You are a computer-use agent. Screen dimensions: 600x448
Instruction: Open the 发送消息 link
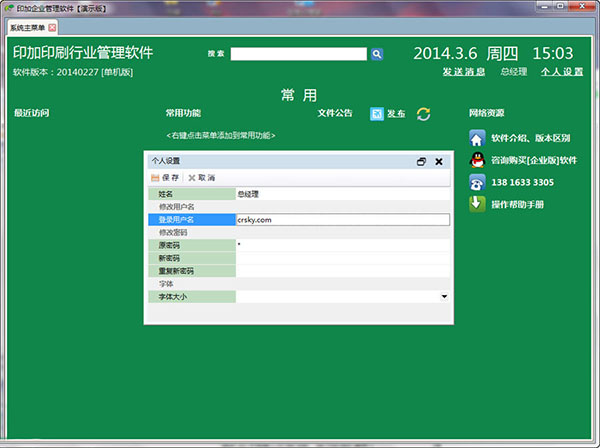[x=463, y=72]
